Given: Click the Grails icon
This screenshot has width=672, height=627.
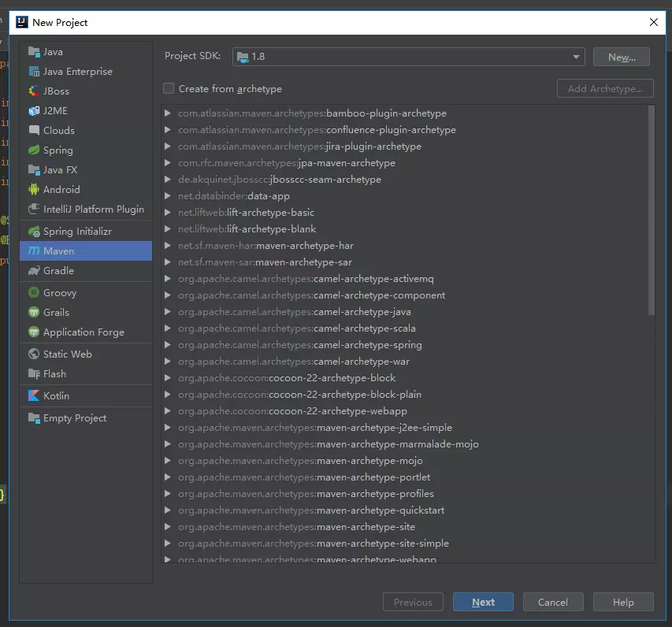Looking at the screenshot, I should click(34, 313).
